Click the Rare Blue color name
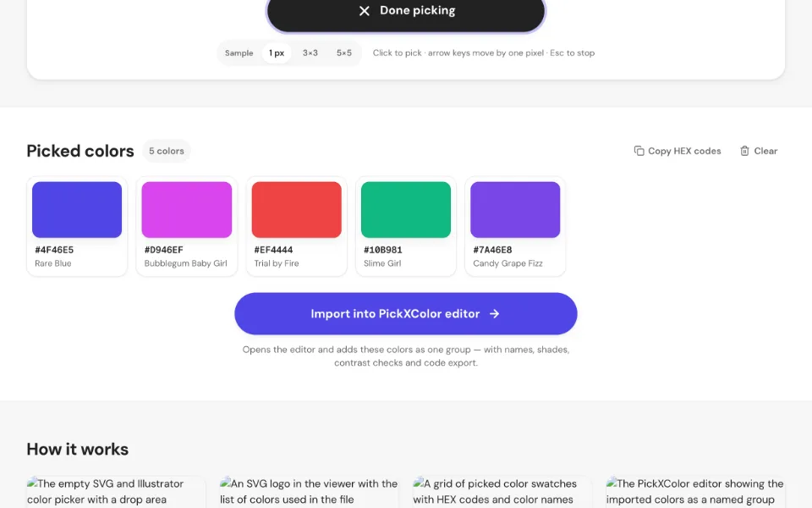This screenshot has width=812, height=508. pyautogui.click(x=52, y=263)
